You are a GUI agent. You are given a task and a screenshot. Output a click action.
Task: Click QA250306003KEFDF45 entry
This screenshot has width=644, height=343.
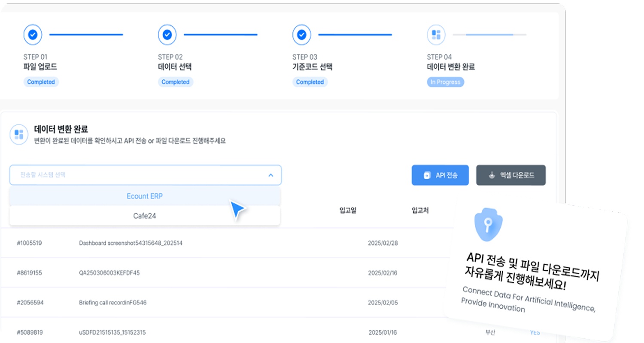coord(109,273)
